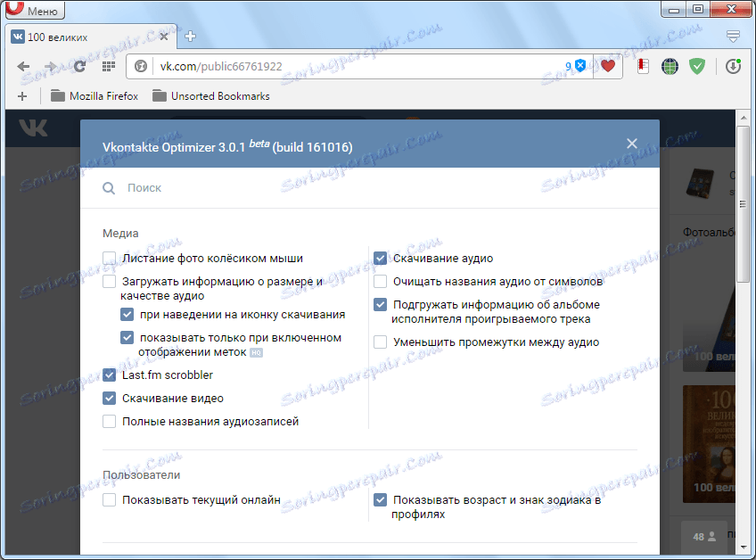The width and height of the screenshot is (756, 560).
Task: Add a bookmark with plus button
Action: pyautogui.click(x=21, y=96)
